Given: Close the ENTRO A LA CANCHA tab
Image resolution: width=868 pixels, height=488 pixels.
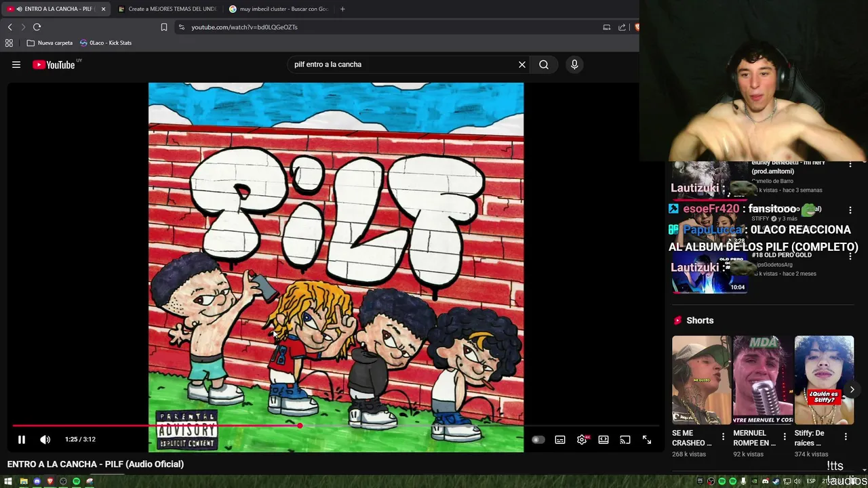Looking at the screenshot, I should coord(104,9).
